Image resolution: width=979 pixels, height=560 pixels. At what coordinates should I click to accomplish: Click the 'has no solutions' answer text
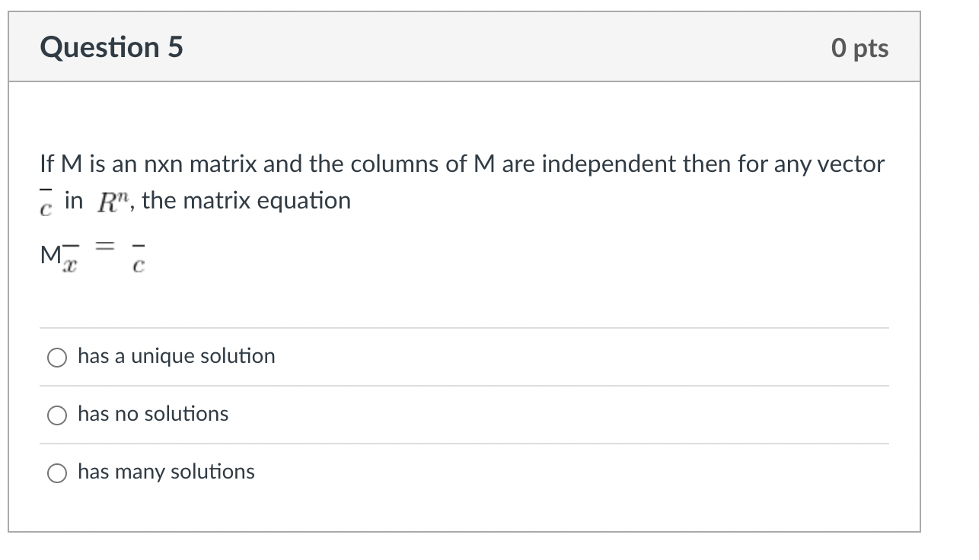(x=153, y=414)
